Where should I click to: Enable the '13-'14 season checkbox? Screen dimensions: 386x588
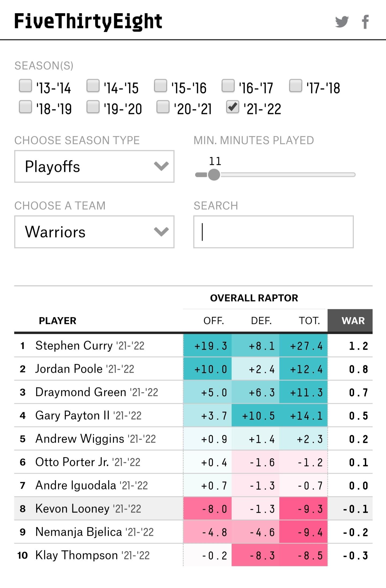click(x=25, y=86)
